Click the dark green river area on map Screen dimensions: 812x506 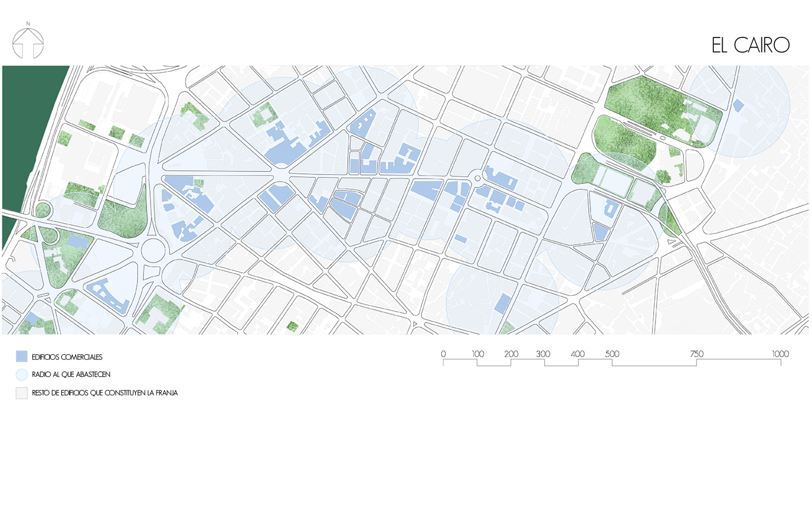pyautogui.click(x=27, y=131)
